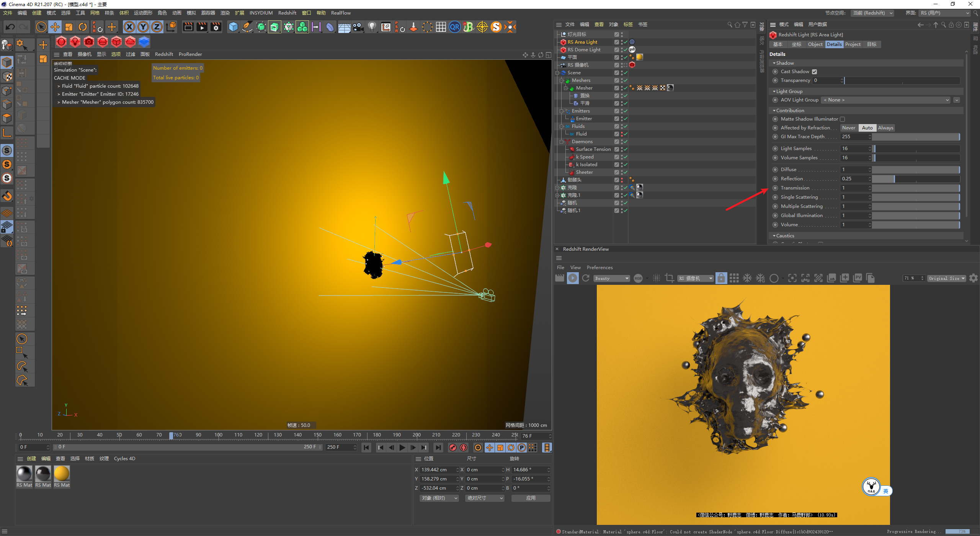Click the Transmission value field
980x536 pixels.
(855, 188)
